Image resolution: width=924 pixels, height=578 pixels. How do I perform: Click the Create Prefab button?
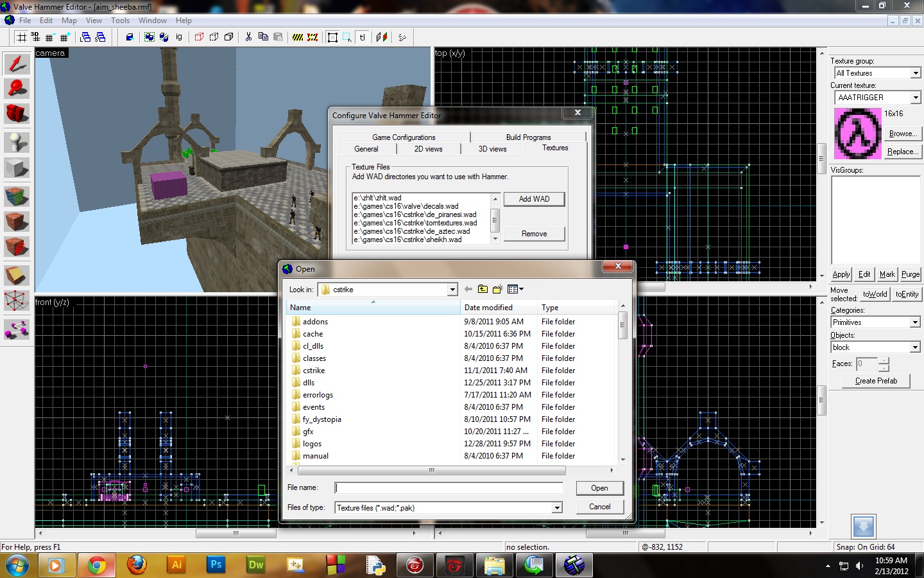tap(876, 381)
